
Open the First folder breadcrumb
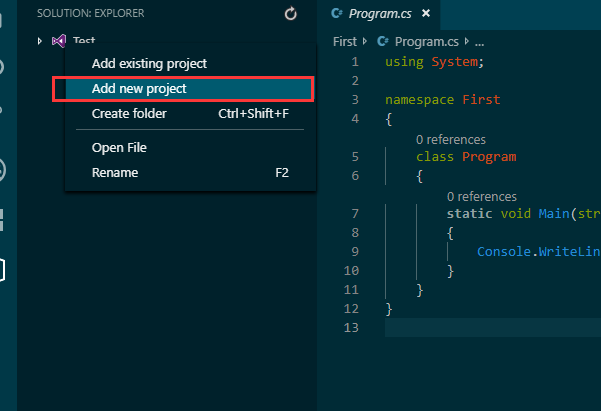[344, 42]
